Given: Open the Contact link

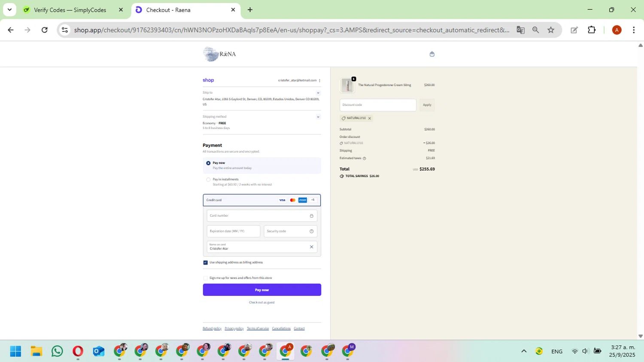Looking at the screenshot, I should [299, 329].
